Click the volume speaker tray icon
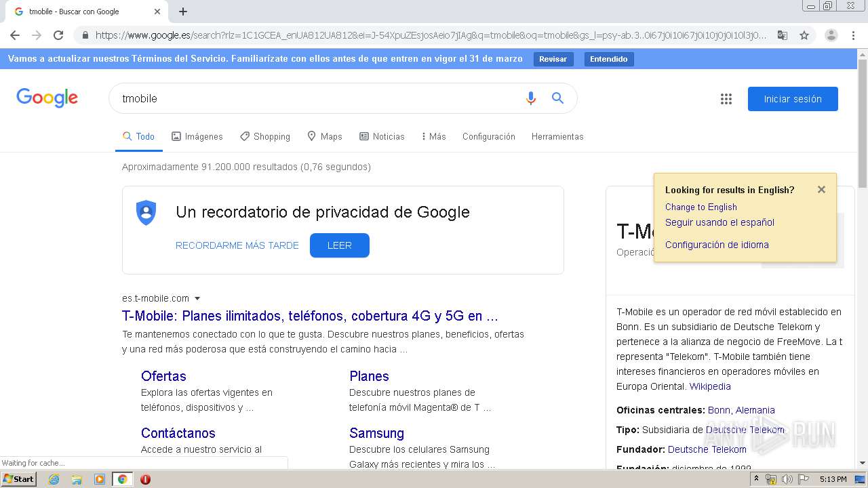The height and width of the screenshot is (488, 868). tap(787, 479)
